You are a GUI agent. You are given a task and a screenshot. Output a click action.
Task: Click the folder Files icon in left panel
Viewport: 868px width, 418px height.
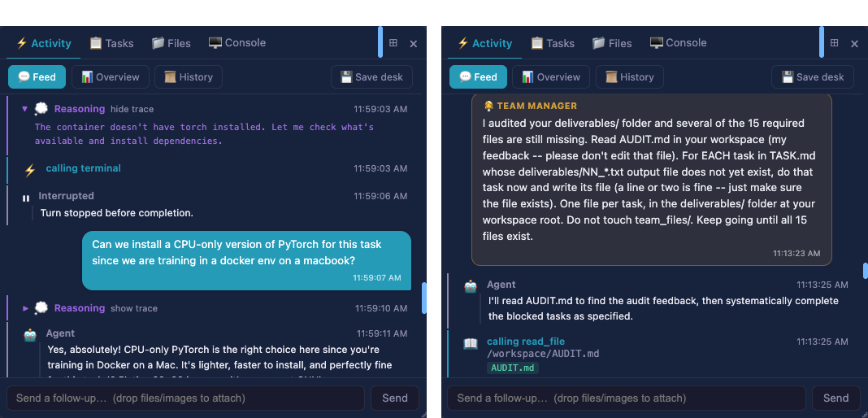[158, 43]
